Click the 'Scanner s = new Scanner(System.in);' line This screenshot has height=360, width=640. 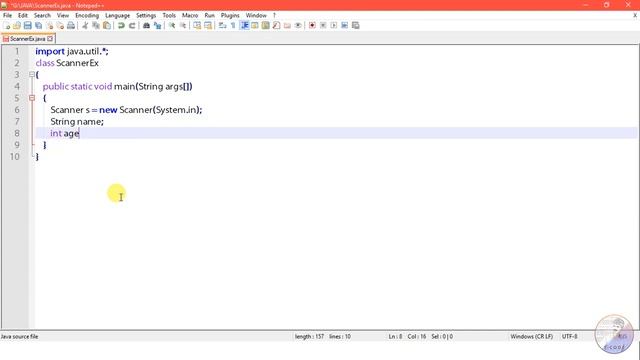click(126, 110)
